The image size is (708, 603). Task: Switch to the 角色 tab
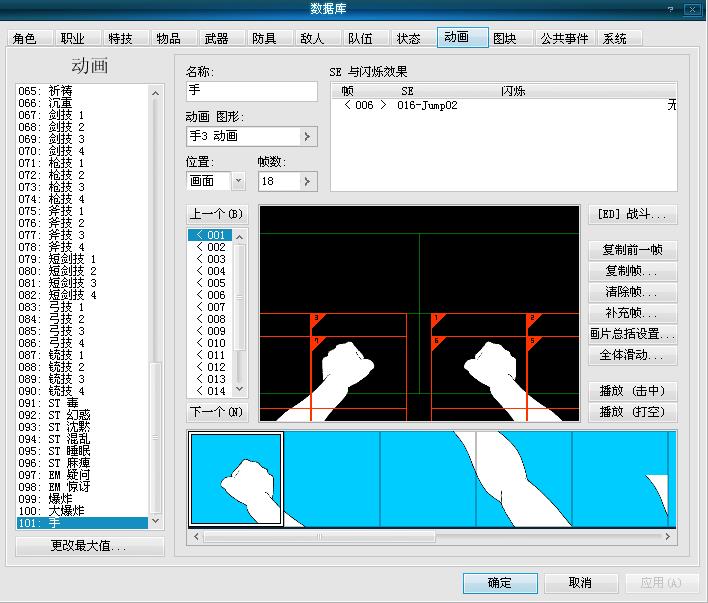click(30, 38)
